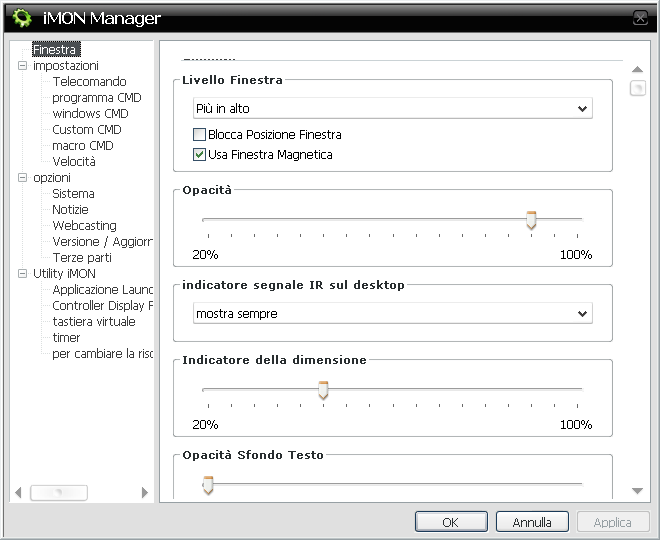Select macro CMD entry

[83, 146]
